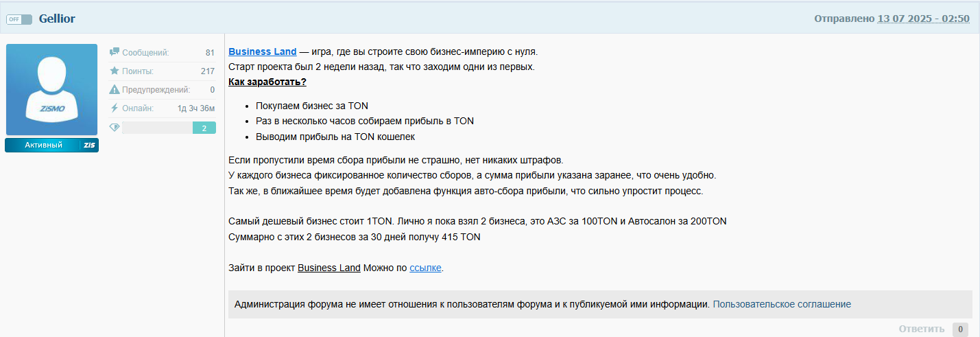The height and width of the screenshot is (337, 980).
Task: Click bullet text Выводим прибыль на TON кошелек
Action: click(335, 137)
